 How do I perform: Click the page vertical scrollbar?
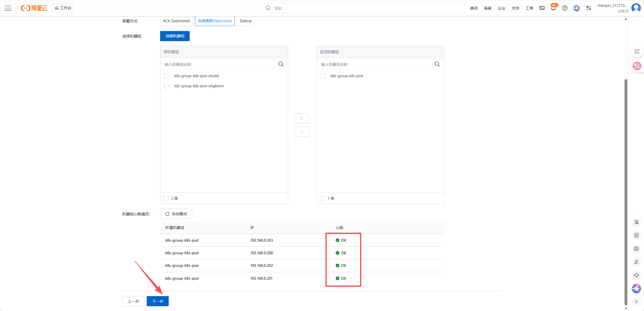(x=626, y=192)
